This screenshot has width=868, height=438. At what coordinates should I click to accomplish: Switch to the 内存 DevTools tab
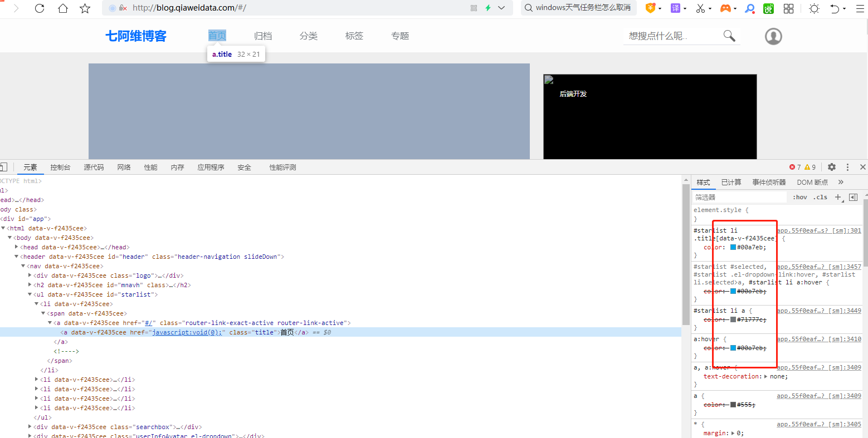[x=177, y=167]
